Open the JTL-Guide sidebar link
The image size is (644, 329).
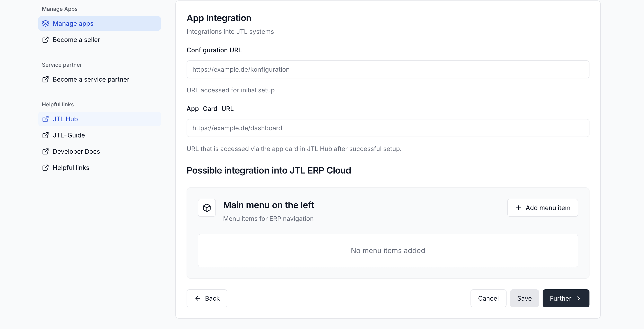tap(100, 135)
